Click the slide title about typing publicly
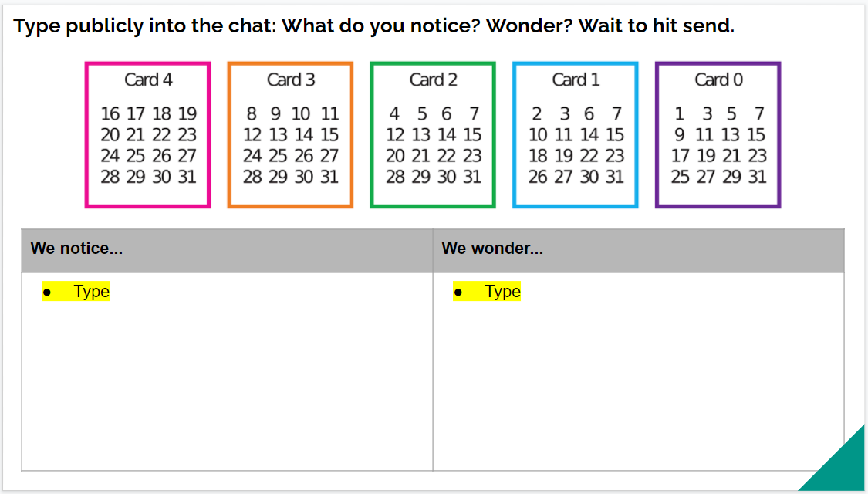Screen dimensions: 868x494 [373, 25]
